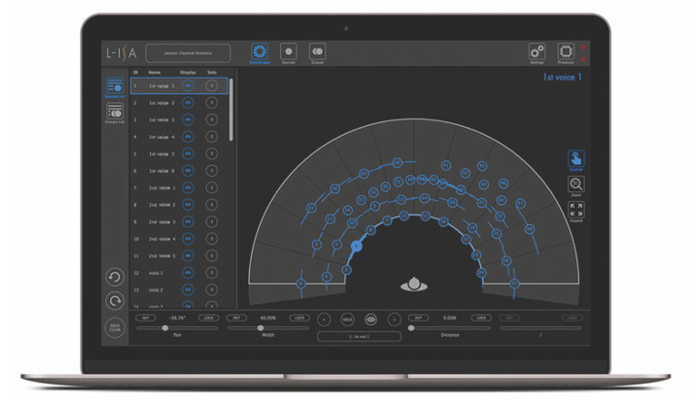Solo the 1st voice 1 source

tap(212, 86)
